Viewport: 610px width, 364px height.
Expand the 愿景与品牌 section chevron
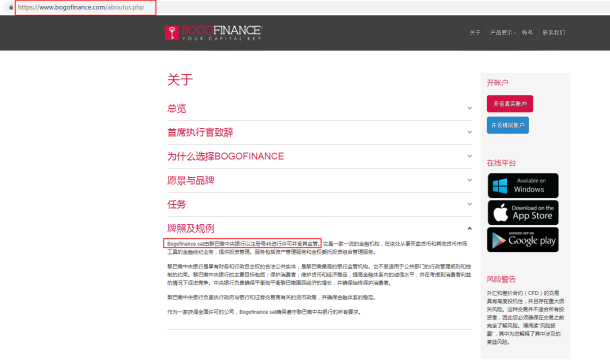470,180
